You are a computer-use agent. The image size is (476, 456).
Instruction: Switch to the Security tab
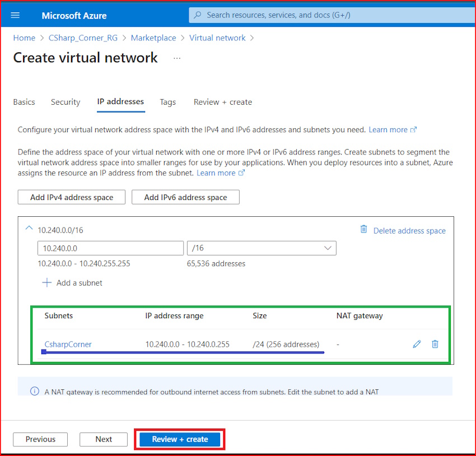coord(65,102)
